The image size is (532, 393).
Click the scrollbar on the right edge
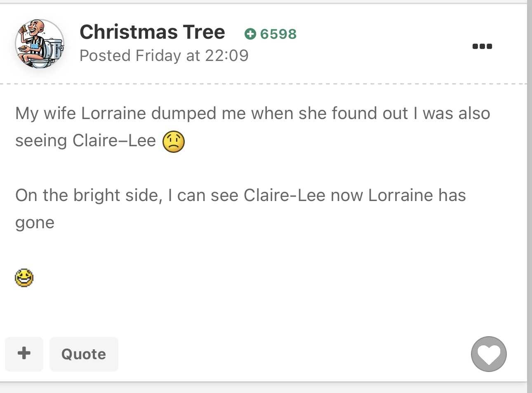click(529, 196)
